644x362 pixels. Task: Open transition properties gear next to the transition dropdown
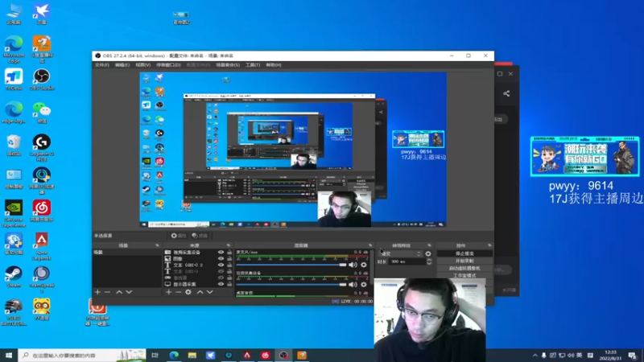[x=428, y=253]
